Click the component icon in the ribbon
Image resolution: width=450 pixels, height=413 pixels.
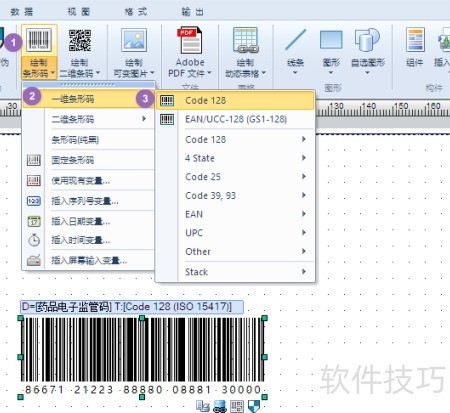[415, 40]
